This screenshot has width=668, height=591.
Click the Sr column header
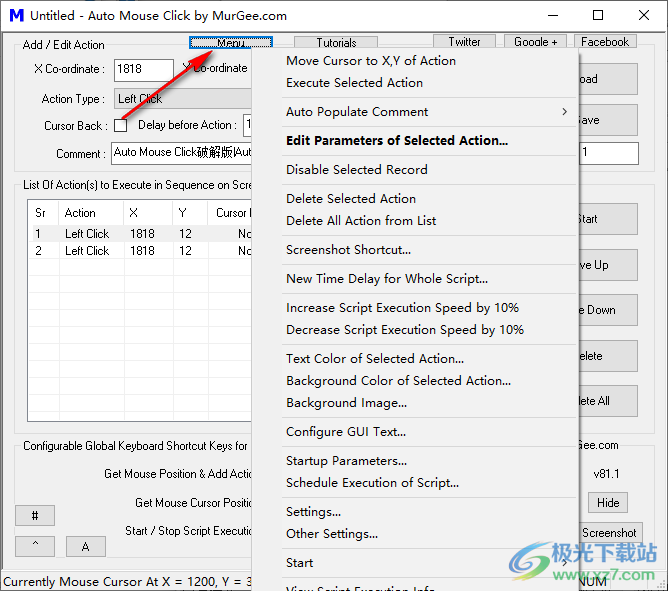[44, 213]
